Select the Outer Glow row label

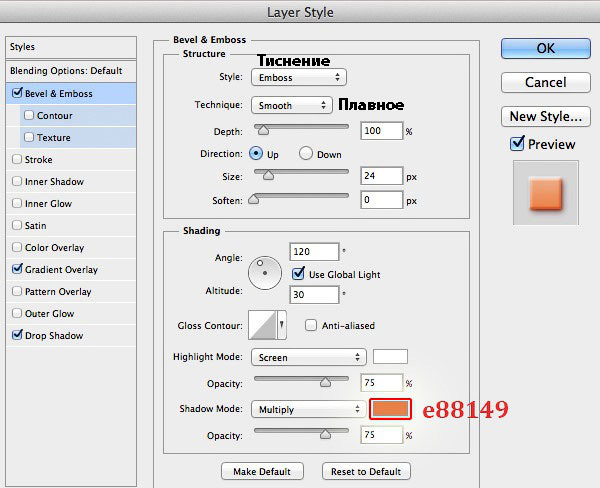point(49,314)
